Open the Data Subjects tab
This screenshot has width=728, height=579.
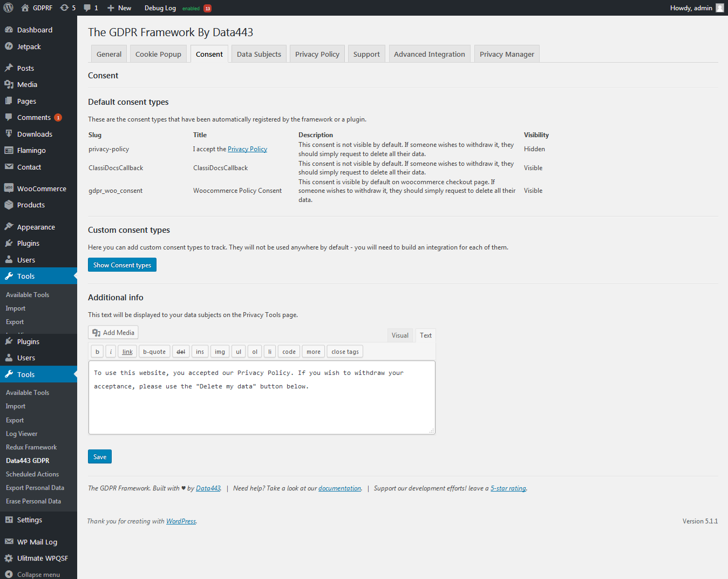[258, 53]
